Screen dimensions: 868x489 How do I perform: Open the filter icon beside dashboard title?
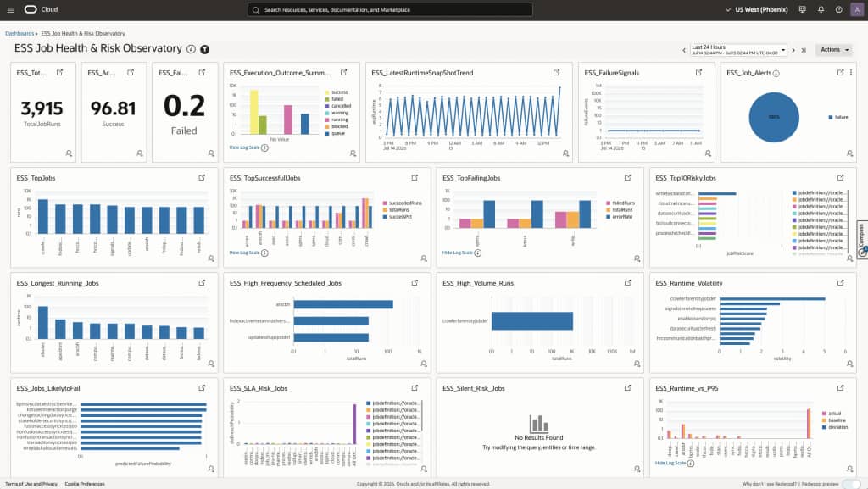(205, 49)
